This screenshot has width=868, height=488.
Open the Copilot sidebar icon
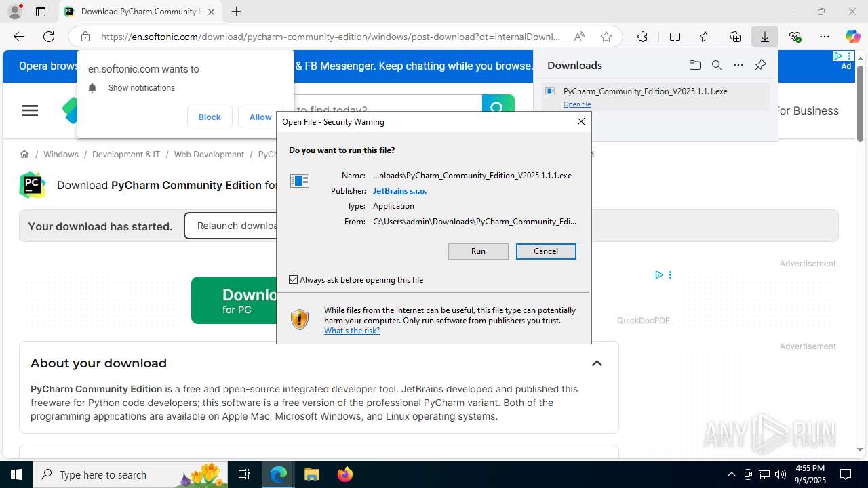pos(852,37)
